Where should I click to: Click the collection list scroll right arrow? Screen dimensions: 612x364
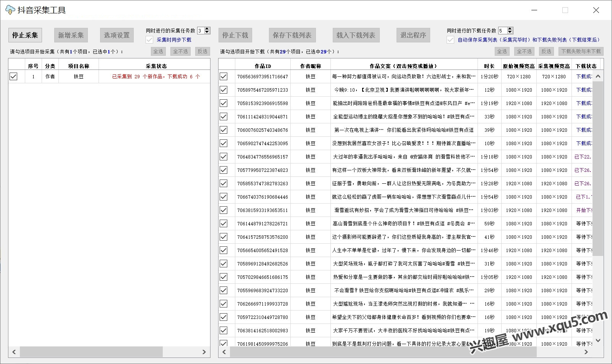(204, 352)
